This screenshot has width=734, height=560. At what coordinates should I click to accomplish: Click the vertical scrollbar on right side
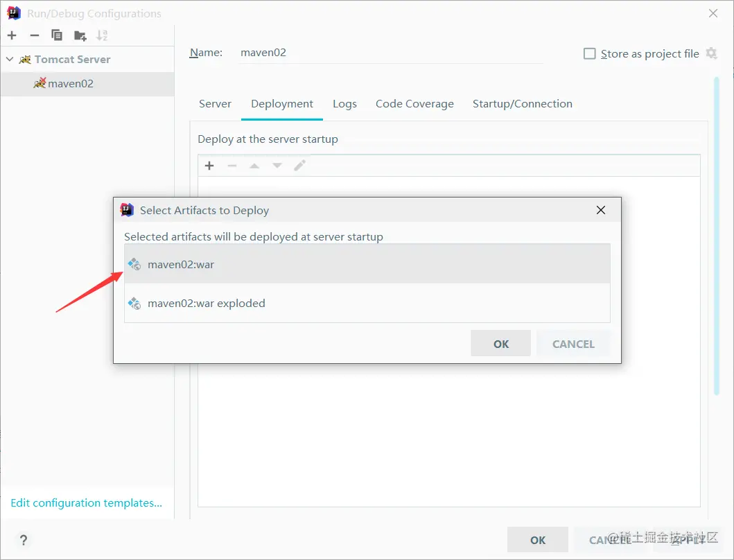pyautogui.click(x=716, y=236)
